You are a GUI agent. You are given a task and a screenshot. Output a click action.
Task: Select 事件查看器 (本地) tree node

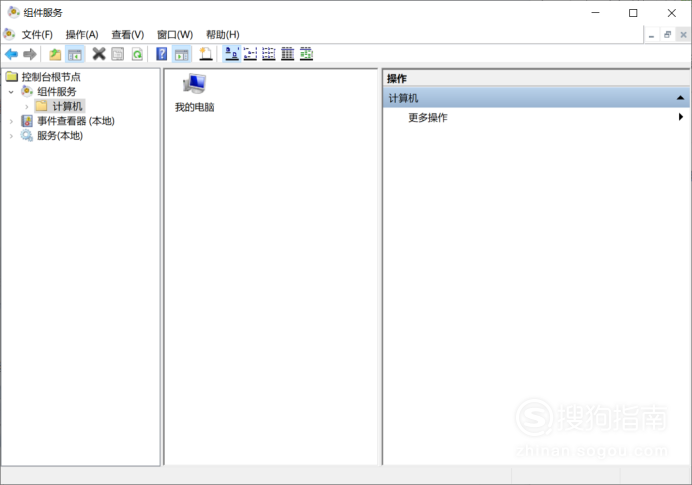click(x=76, y=121)
